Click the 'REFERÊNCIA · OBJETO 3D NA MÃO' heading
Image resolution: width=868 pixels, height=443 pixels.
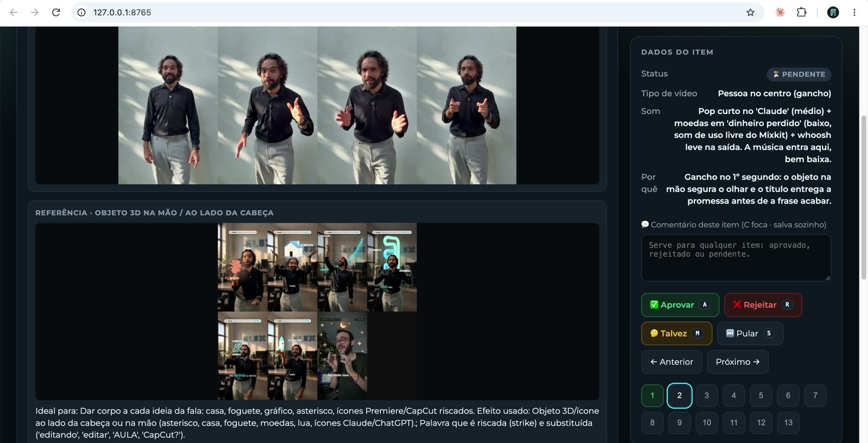pyautogui.click(x=154, y=213)
